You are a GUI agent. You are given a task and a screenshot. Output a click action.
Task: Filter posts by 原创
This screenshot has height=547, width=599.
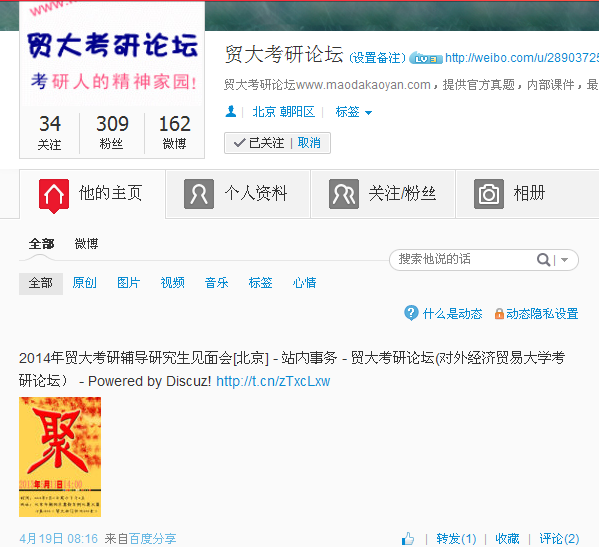(x=84, y=283)
